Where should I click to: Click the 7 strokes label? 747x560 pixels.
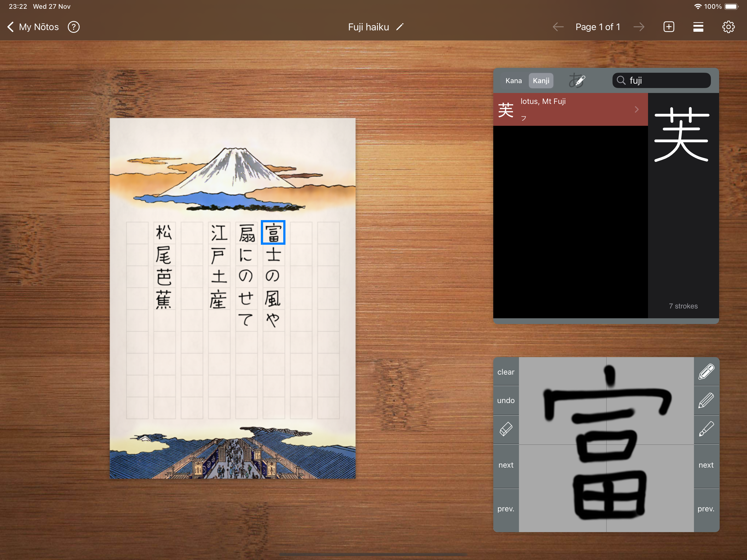pyautogui.click(x=683, y=306)
